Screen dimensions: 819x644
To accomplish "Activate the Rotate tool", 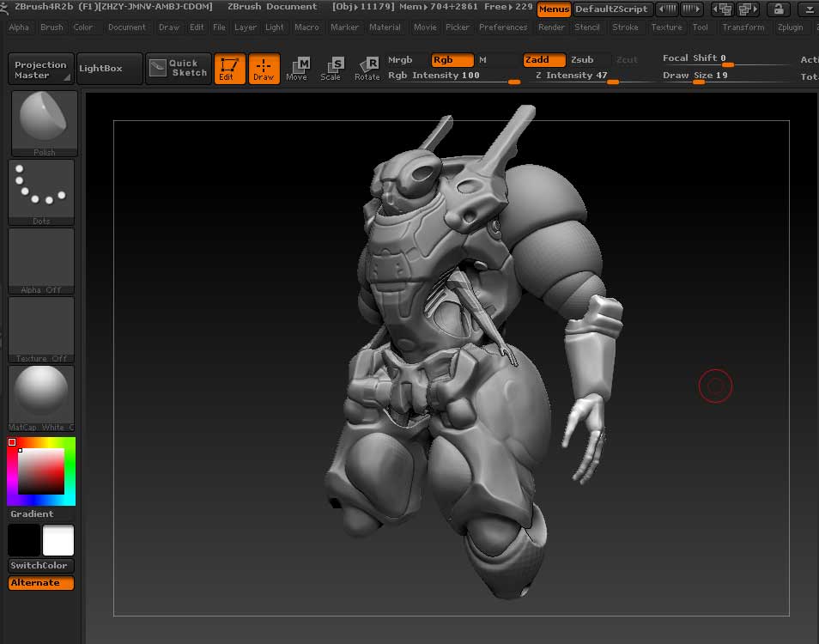I will click(x=367, y=69).
